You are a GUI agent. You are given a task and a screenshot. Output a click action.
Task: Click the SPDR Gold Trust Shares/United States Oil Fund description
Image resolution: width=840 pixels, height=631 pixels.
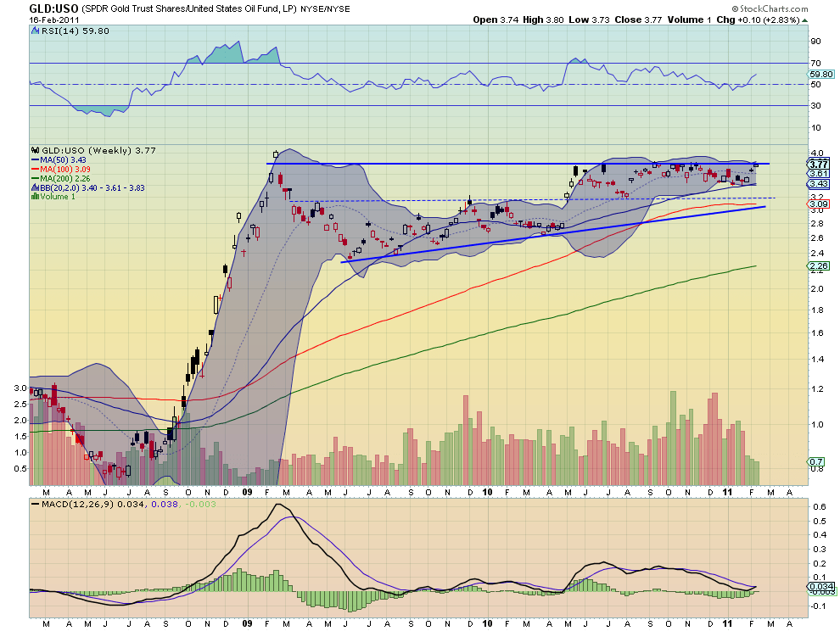click(x=188, y=9)
